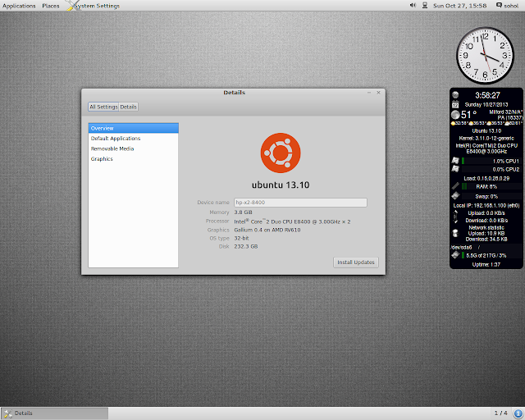
Task: Click the Install Updates button
Action: point(355,262)
